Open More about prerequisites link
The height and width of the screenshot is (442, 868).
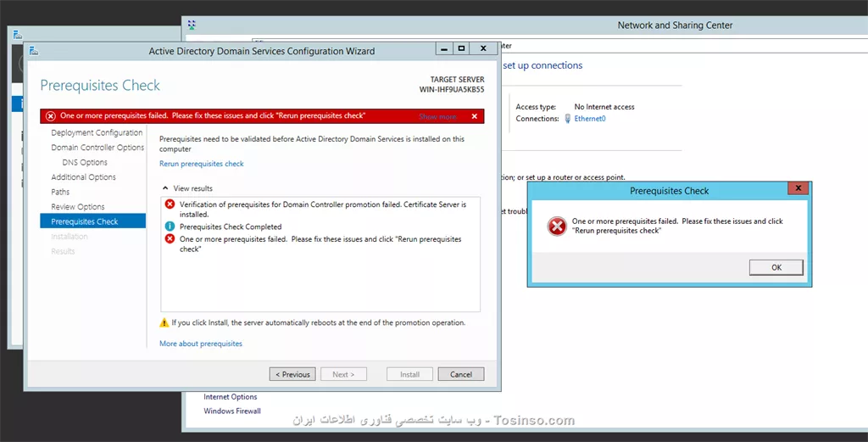pos(201,344)
